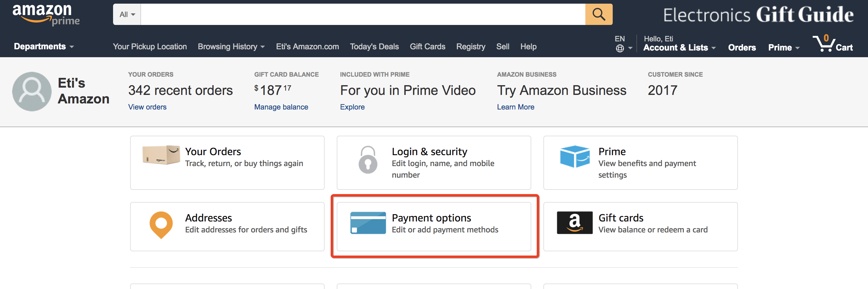Click the orange search magnifier button
The width and height of the screenshot is (868, 289).
598,14
